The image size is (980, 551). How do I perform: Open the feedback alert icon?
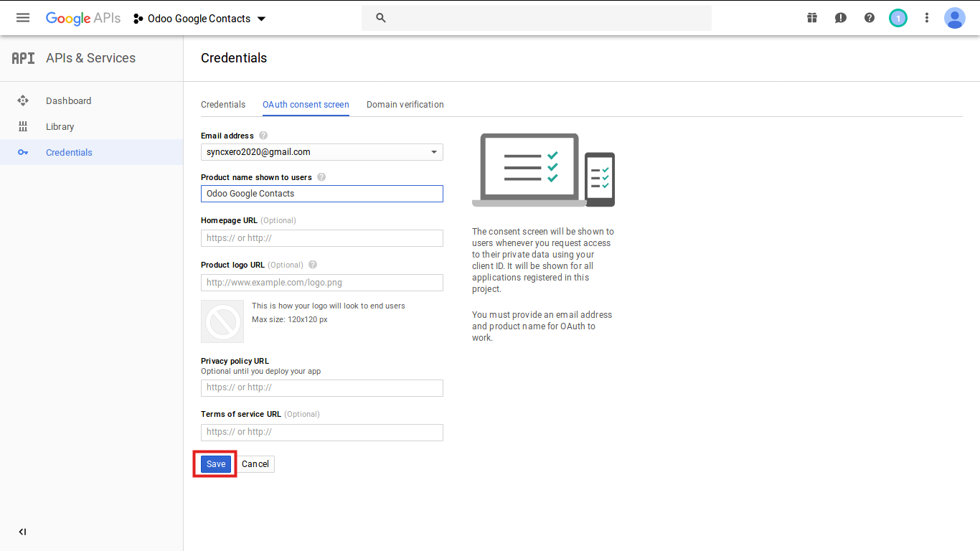coord(841,18)
